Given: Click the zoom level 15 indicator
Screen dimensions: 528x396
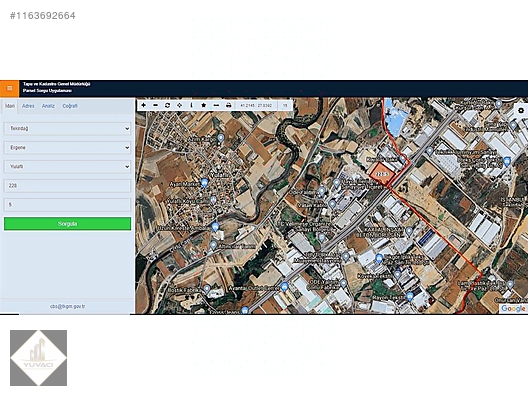Looking at the screenshot, I should (x=285, y=105).
